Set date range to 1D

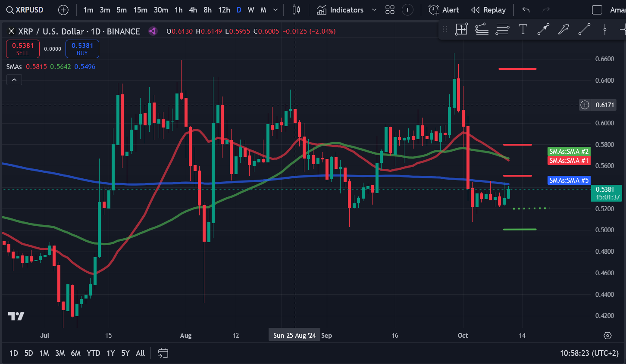click(x=14, y=353)
